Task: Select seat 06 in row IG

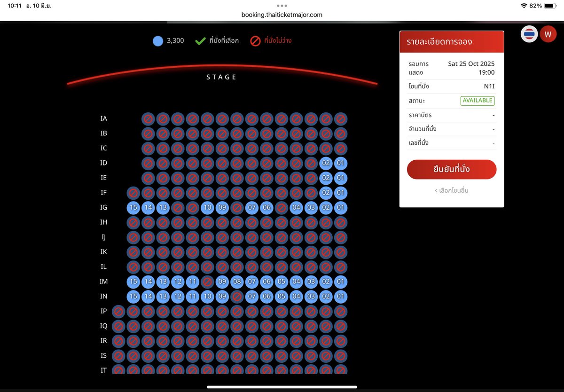Action: pos(266,208)
